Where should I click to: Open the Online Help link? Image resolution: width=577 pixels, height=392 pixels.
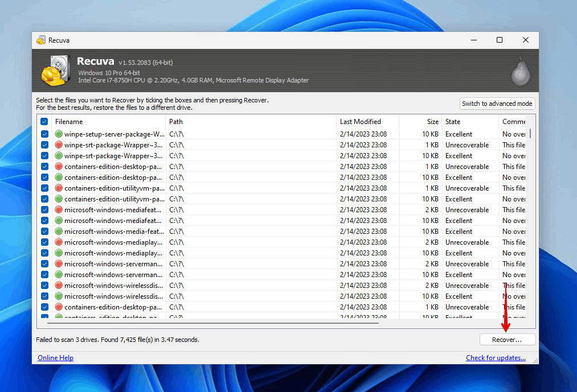[x=56, y=358]
